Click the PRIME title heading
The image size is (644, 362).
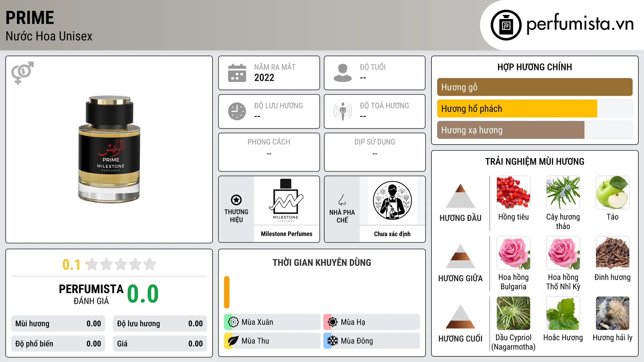point(30,18)
